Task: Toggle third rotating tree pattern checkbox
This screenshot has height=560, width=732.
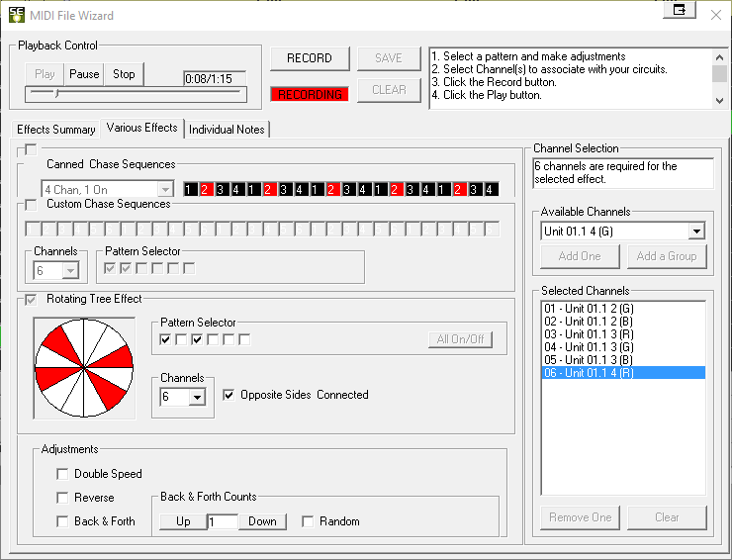Action: pos(197,339)
